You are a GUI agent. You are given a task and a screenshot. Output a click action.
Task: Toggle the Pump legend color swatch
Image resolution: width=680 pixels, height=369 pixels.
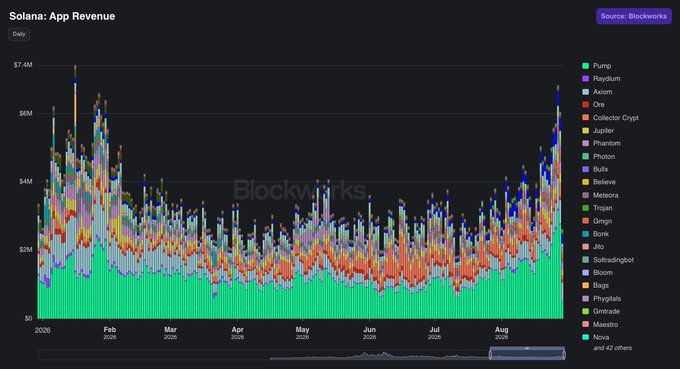585,66
